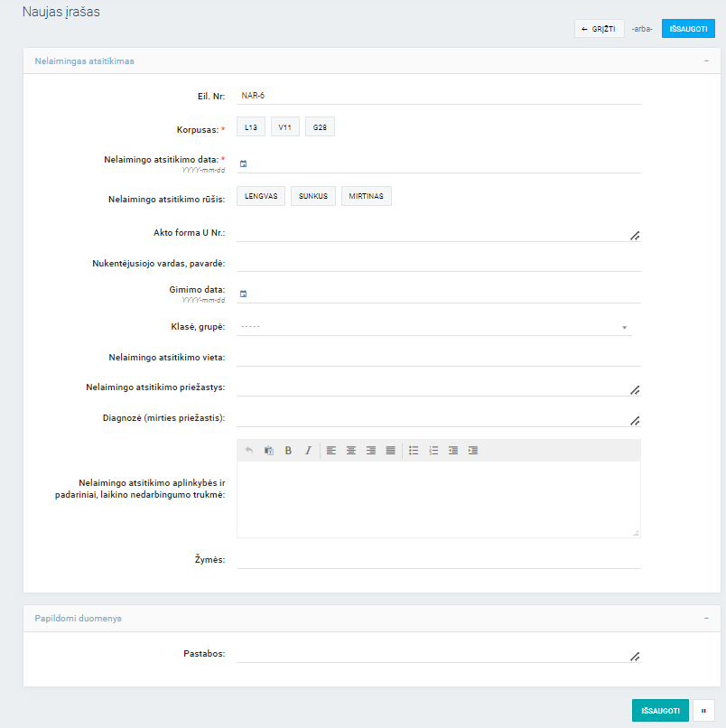Choose SUNKUS as accident type
The width and height of the screenshot is (726, 728).
point(313,196)
